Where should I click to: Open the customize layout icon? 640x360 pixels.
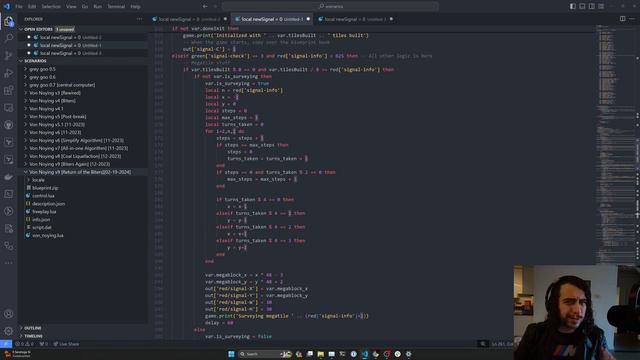coord(601,6)
